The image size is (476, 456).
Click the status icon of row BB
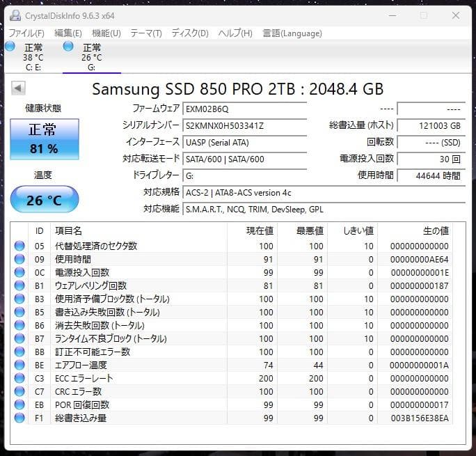pos(19,352)
